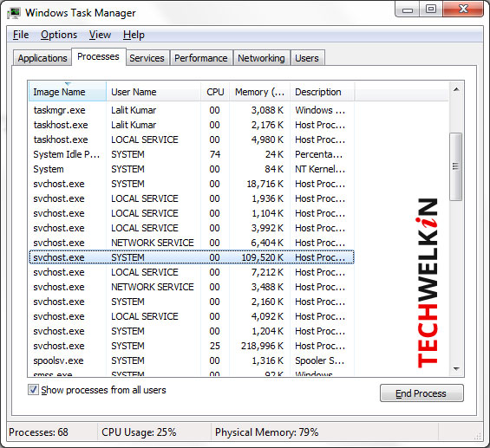Select the Processes tab

[x=99, y=56]
